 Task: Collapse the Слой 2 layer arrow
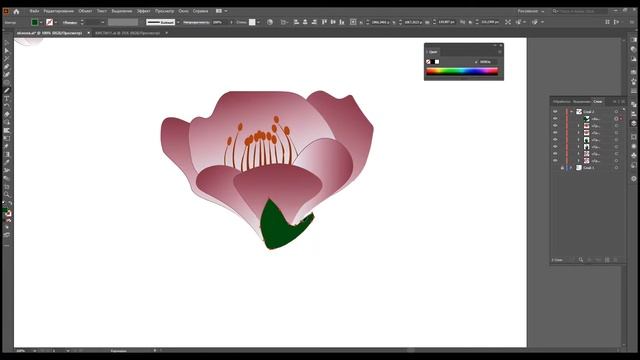tap(572, 111)
